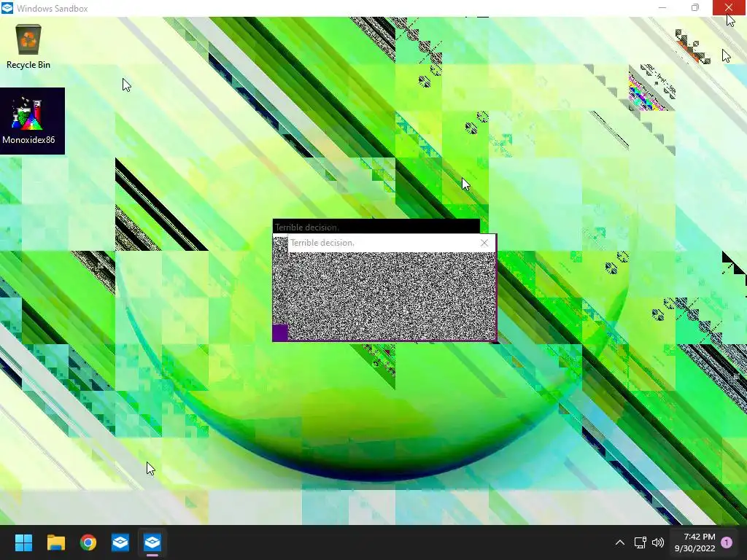Open File Explorer from the taskbar
The height and width of the screenshot is (560, 747).
point(55,542)
